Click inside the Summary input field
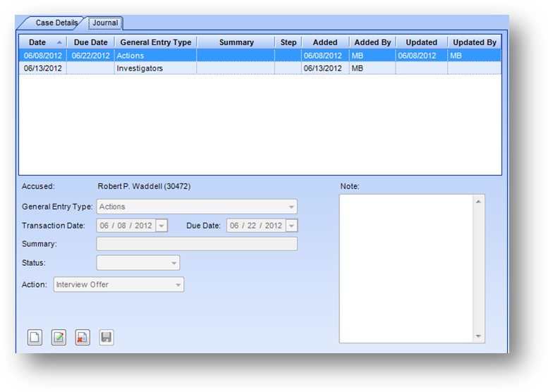The image size is (548, 392). click(x=197, y=244)
